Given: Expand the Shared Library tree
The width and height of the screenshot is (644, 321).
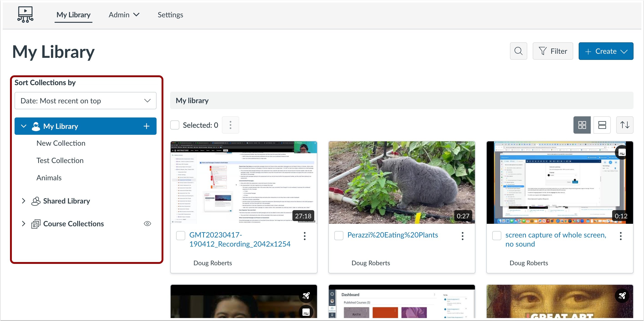Looking at the screenshot, I should pos(23,201).
